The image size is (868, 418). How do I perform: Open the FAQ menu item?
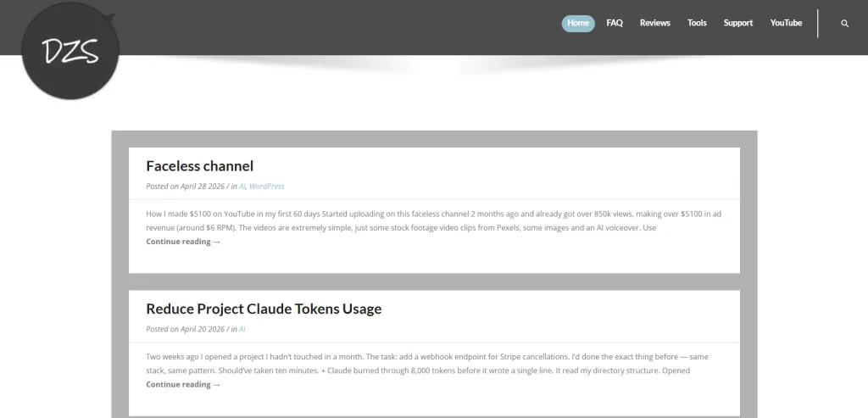pos(615,23)
